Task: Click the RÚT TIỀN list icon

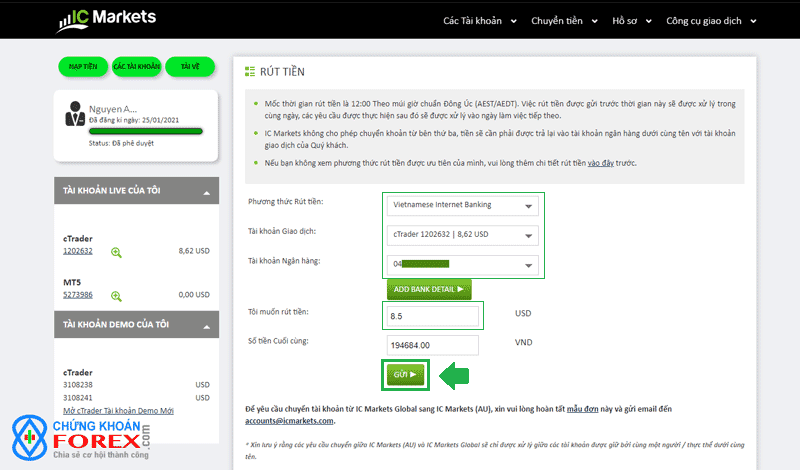Action: coord(250,71)
